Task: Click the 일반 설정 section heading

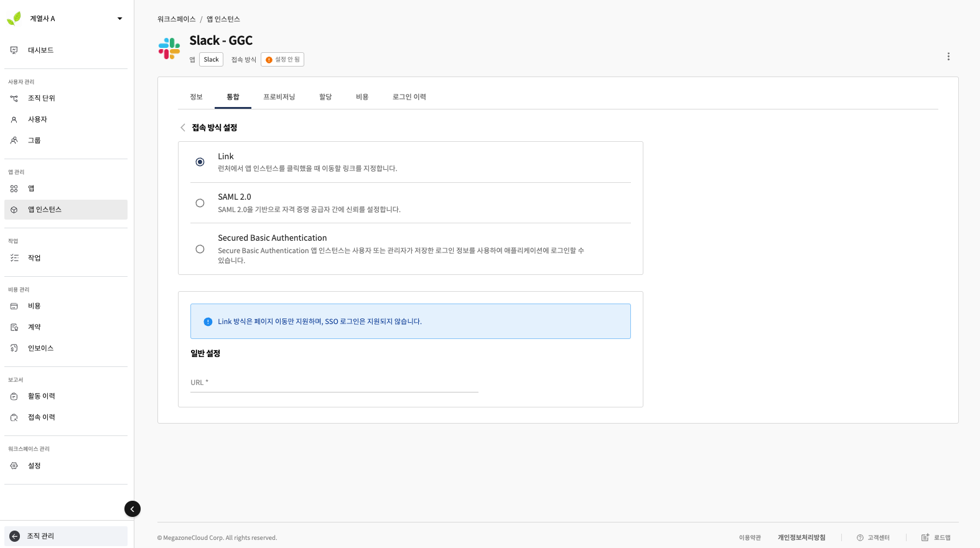Action: 205,353
